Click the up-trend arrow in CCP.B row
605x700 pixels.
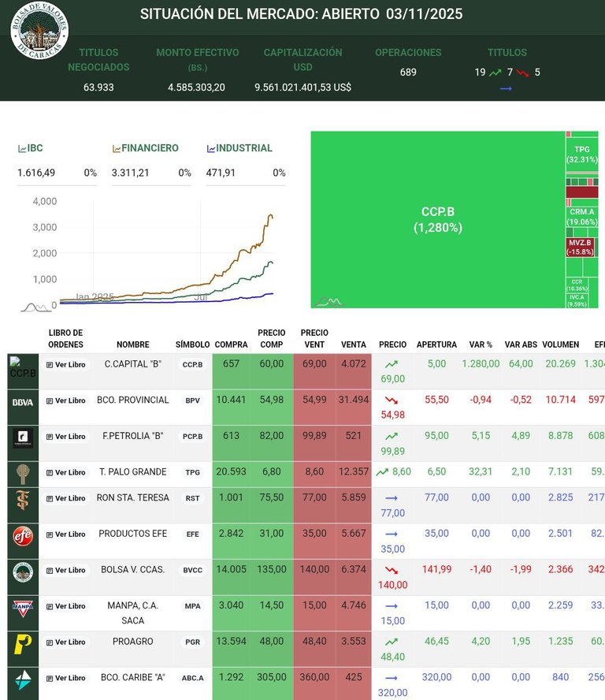coord(392,365)
